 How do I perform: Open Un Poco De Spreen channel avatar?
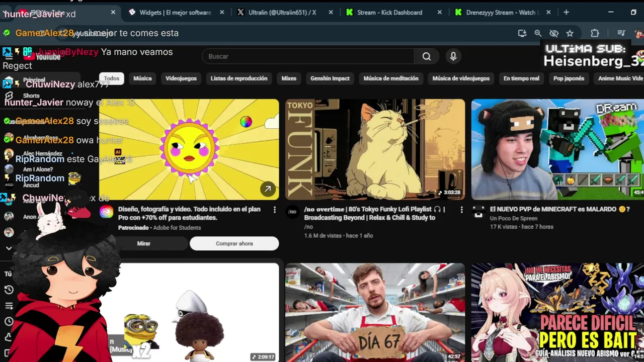coord(478,212)
